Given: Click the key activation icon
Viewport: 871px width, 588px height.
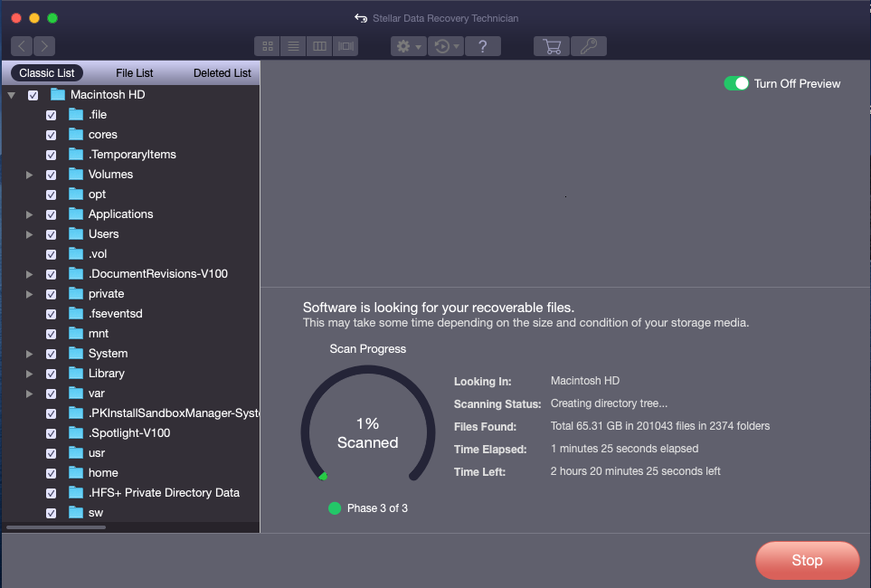Looking at the screenshot, I should click(x=588, y=46).
